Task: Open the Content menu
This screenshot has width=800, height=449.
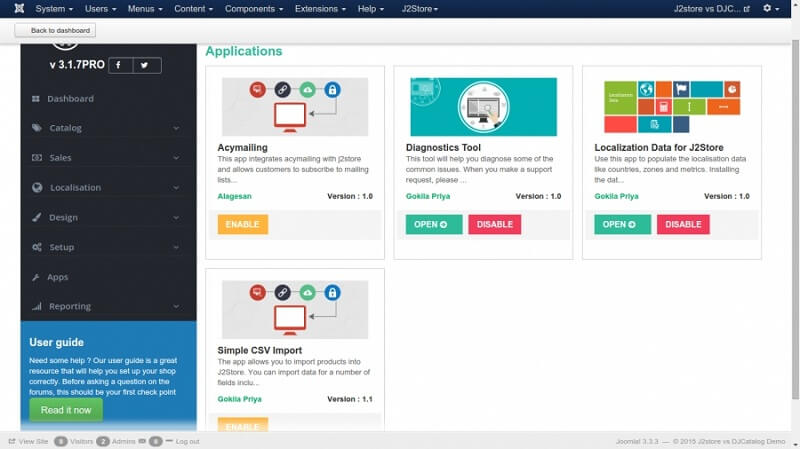Action: pyautogui.click(x=193, y=9)
